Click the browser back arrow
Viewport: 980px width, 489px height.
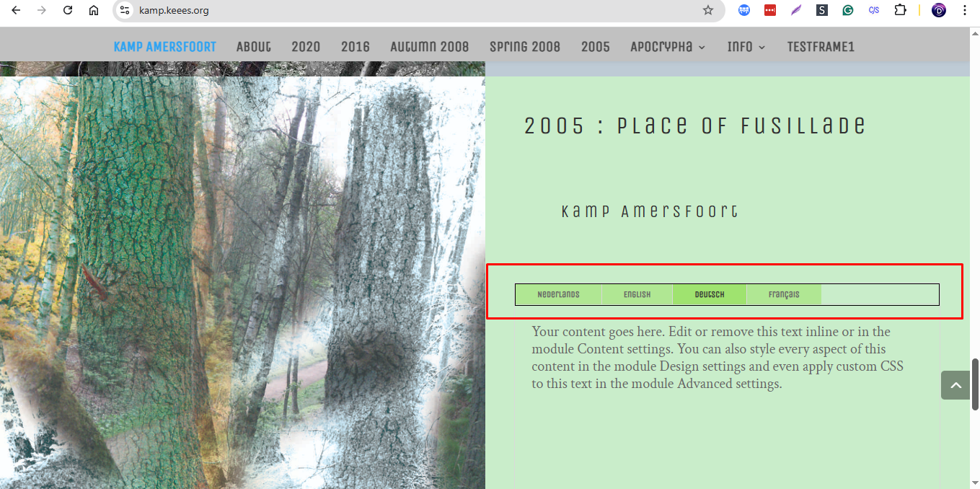point(16,10)
